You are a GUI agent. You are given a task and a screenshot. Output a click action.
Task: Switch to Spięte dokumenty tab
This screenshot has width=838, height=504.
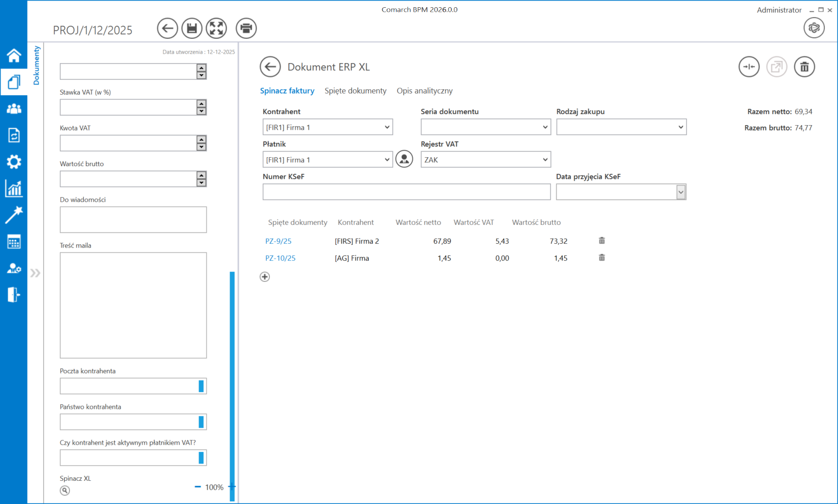pyautogui.click(x=355, y=91)
